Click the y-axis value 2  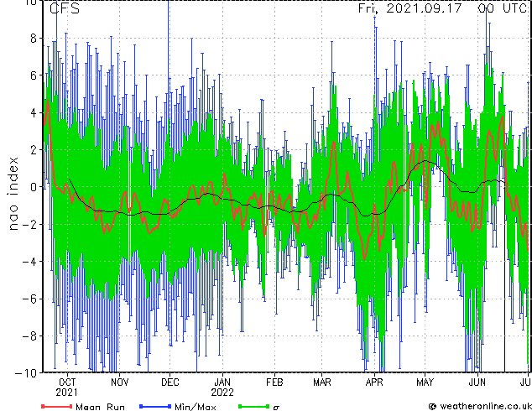pos(34,149)
